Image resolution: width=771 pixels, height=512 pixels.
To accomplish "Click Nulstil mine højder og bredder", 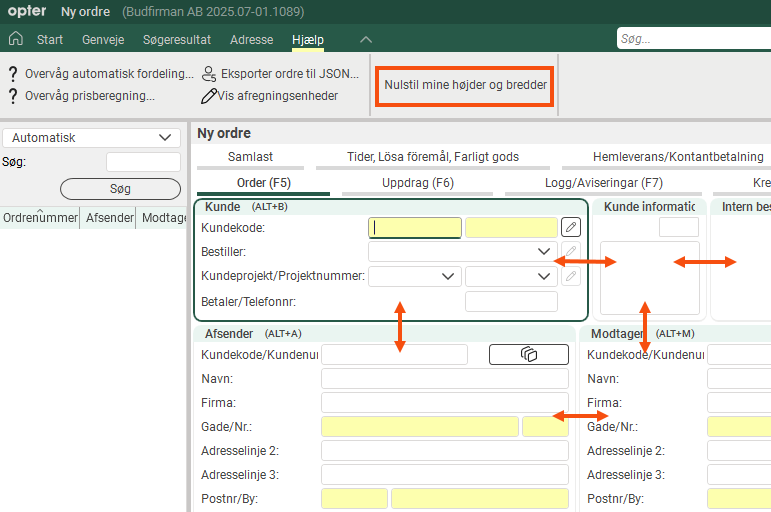I will pyautogui.click(x=466, y=85).
